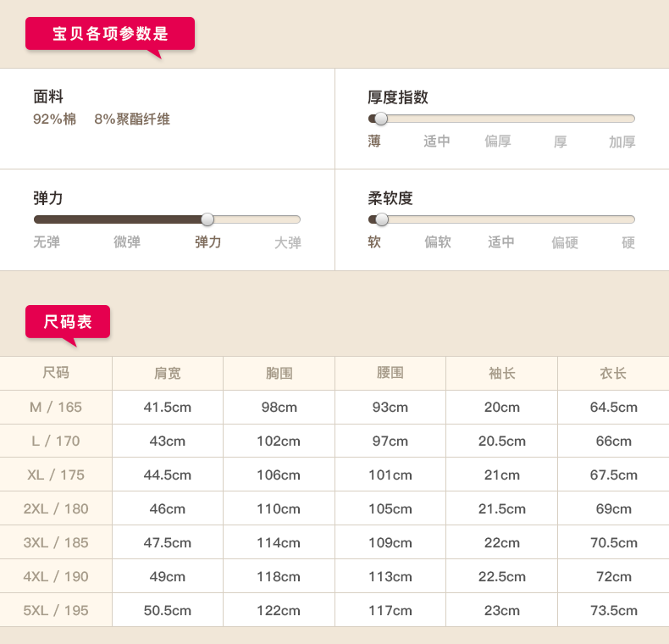Select 偏软 on the softness scale
The image size is (669, 644).
click(x=438, y=242)
